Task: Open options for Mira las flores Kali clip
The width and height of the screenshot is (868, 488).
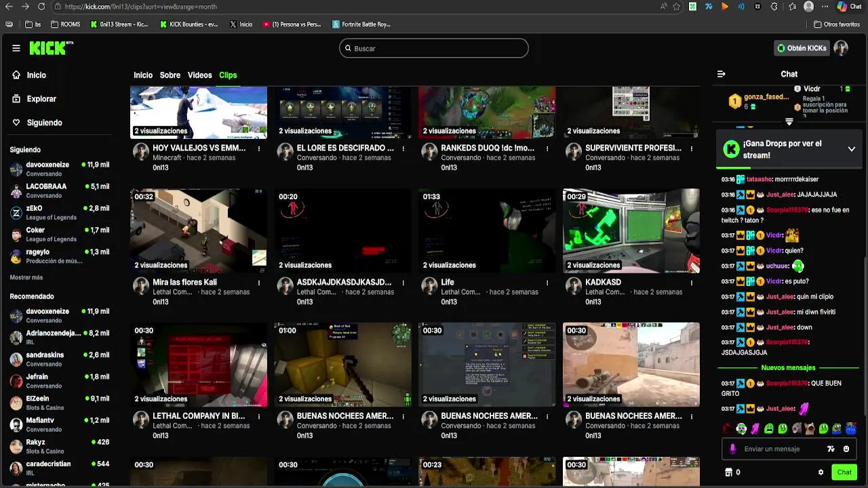Action: pyautogui.click(x=259, y=283)
